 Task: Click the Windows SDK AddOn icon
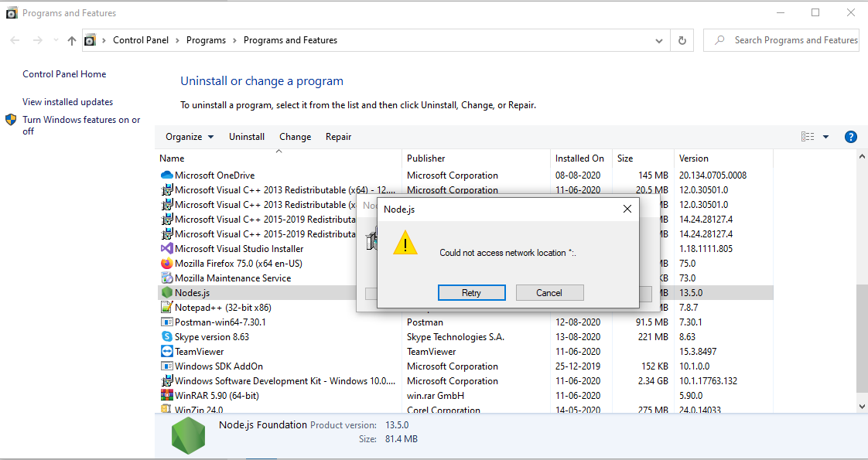(x=166, y=366)
